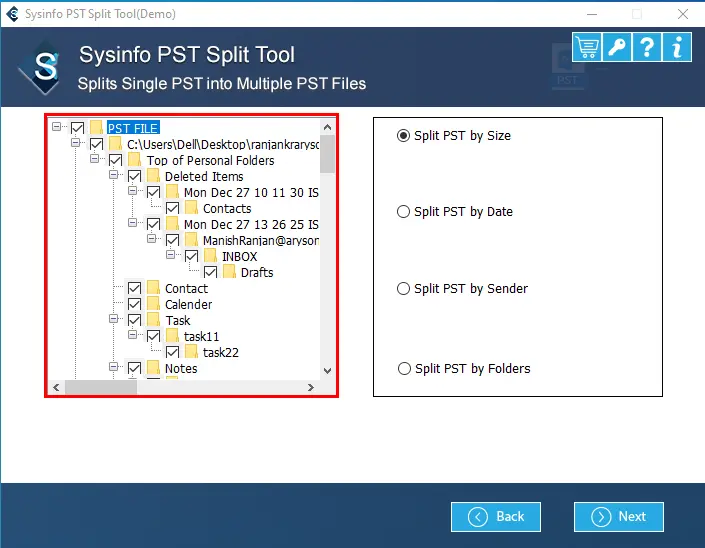Toggle the task11 checkbox
This screenshot has height=548, width=705.
153,336
